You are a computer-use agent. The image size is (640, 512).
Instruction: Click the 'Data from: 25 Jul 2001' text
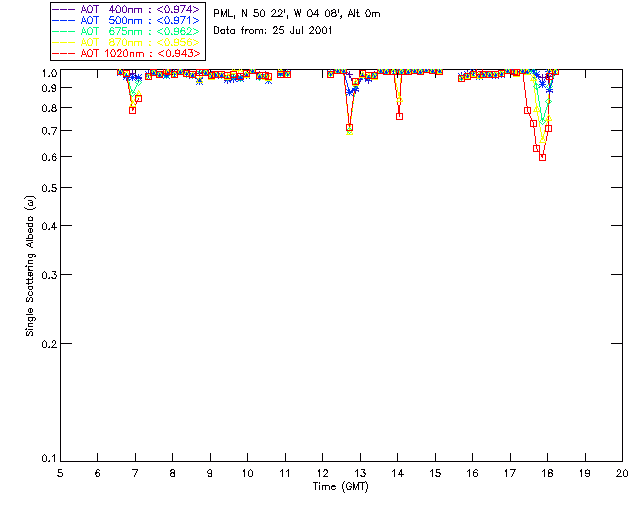point(273,31)
